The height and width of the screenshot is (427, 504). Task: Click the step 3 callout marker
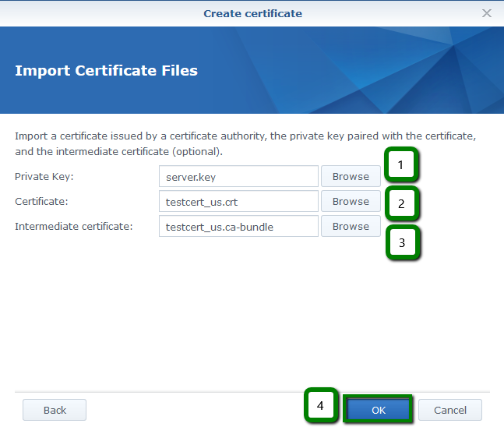click(401, 242)
